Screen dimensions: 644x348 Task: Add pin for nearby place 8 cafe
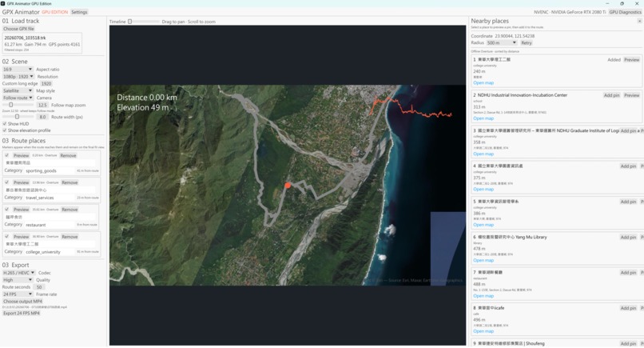[x=628, y=308]
